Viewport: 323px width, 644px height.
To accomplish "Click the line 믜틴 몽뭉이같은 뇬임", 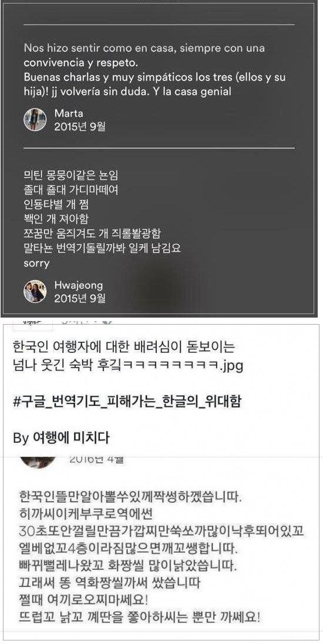I will tap(70, 175).
